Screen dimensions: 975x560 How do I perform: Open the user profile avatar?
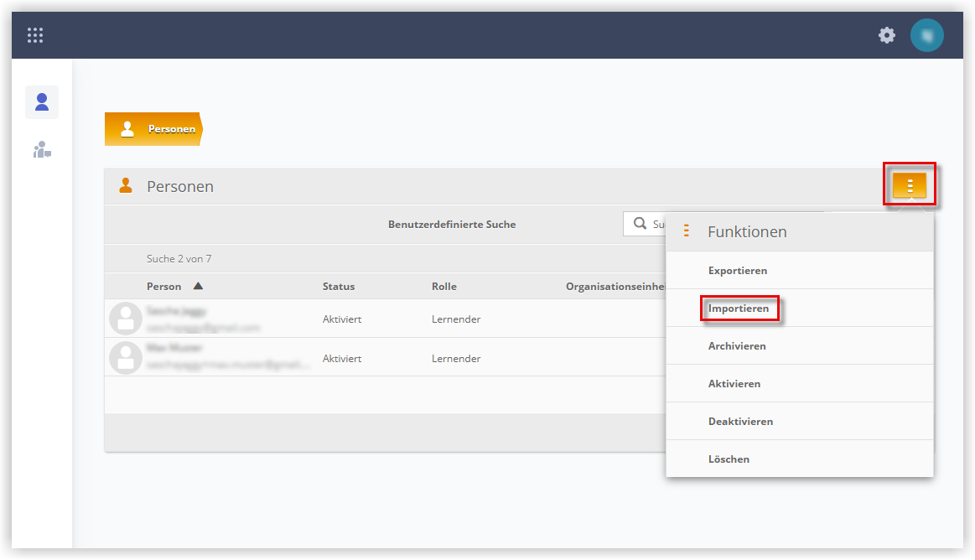tap(926, 35)
